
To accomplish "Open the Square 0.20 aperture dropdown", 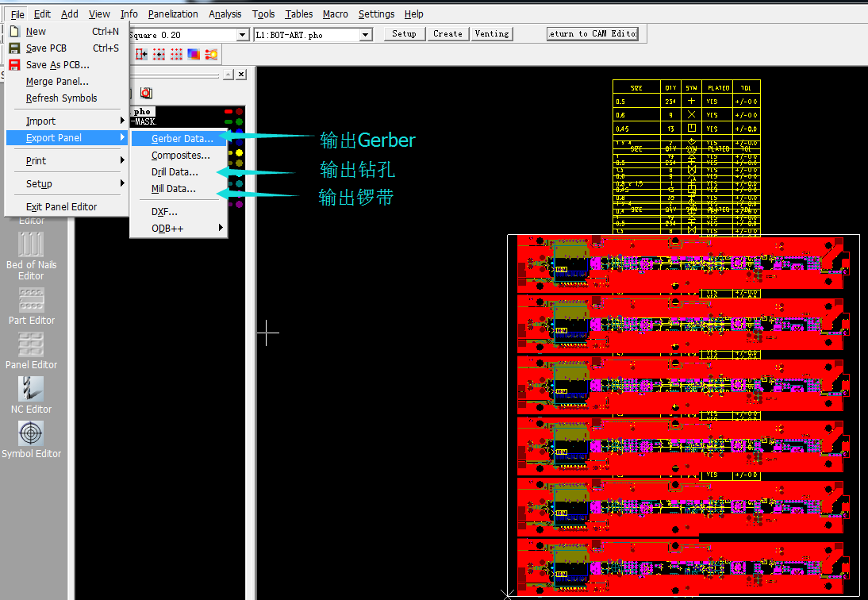I will [243, 35].
